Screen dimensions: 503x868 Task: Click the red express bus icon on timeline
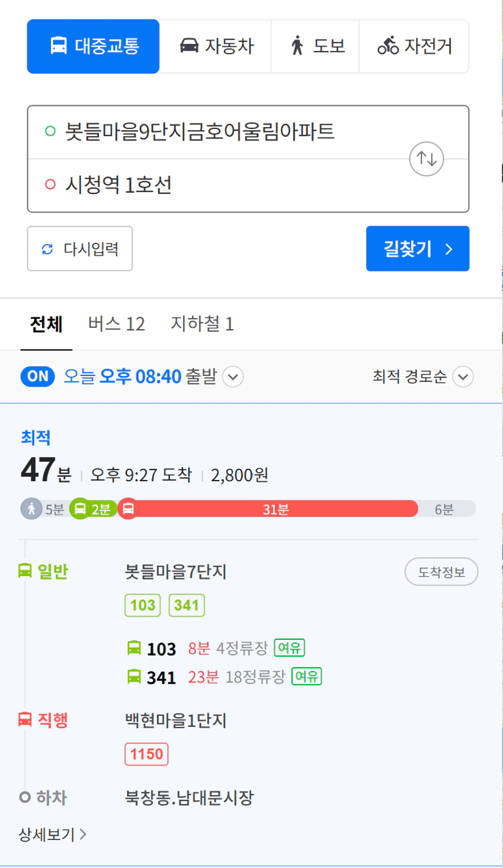click(128, 509)
